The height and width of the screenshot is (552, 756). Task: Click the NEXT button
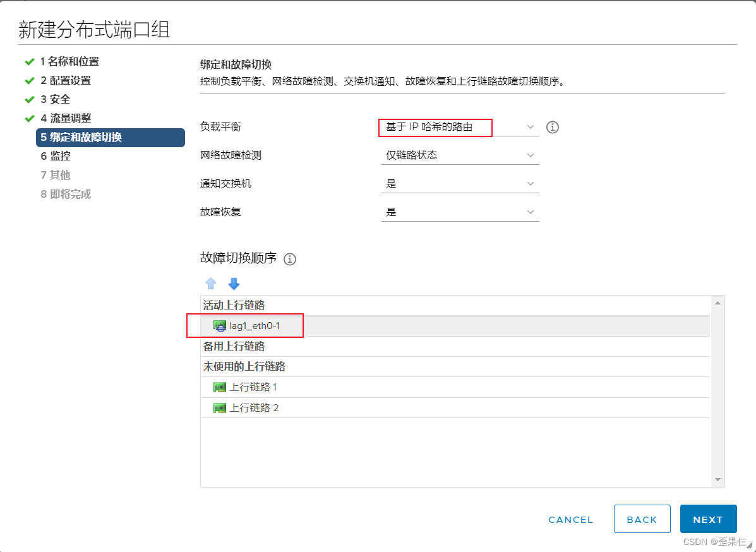(x=708, y=519)
